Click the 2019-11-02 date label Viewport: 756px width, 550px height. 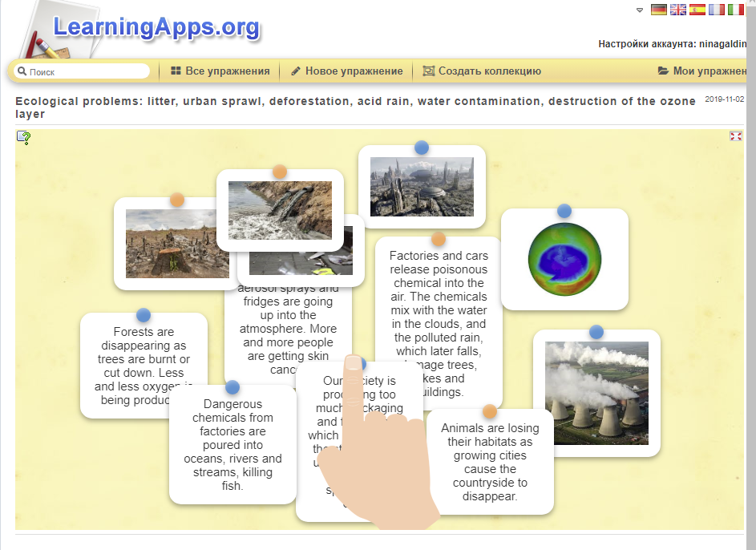tap(725, 99)
